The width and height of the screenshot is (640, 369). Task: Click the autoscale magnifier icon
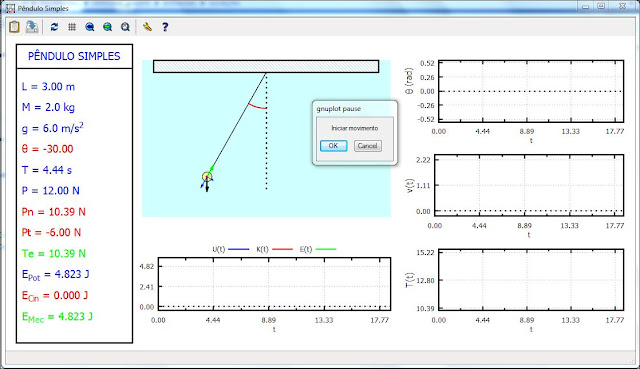(x=125, y=27)
